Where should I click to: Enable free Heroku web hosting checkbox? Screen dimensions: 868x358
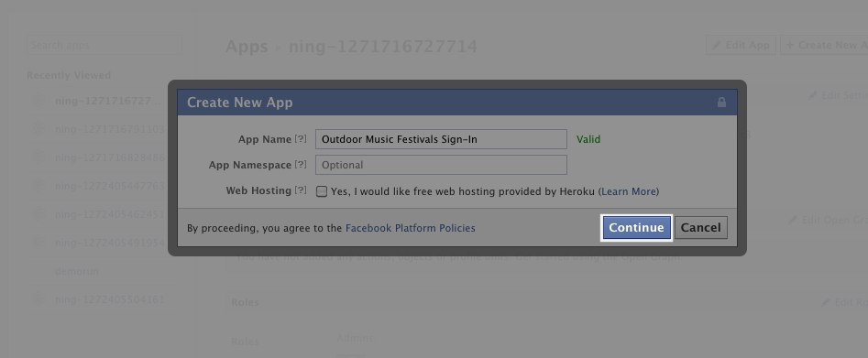(322, 191)
